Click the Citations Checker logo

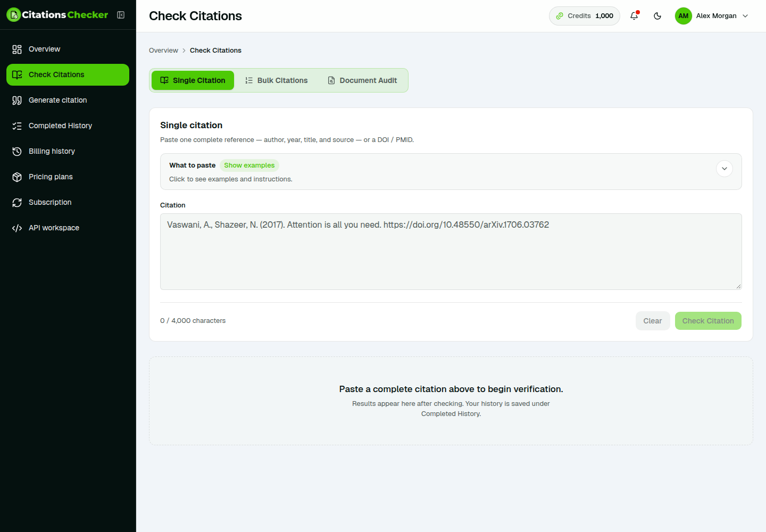coord(57,15)
